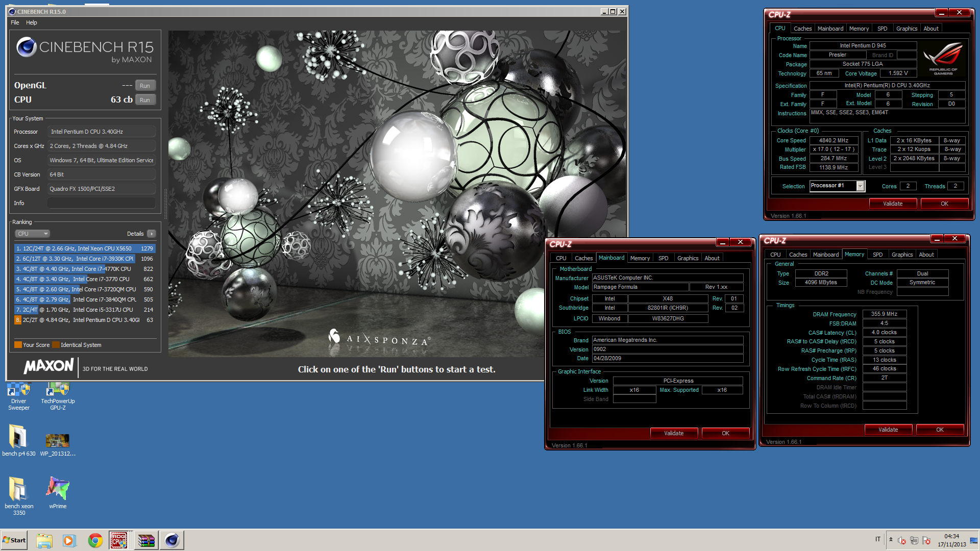Run the OpenGL benchmark
980x551 pixels.
pos(145,86)
